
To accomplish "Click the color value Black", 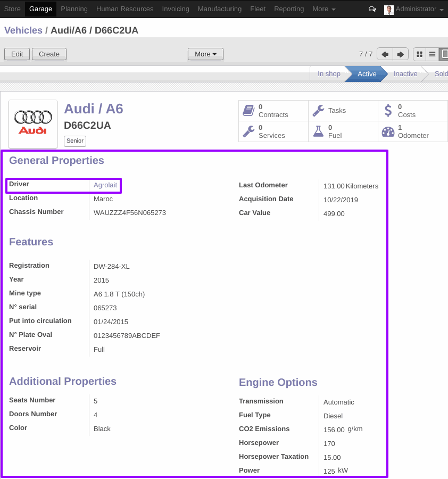I will [102, 429].
